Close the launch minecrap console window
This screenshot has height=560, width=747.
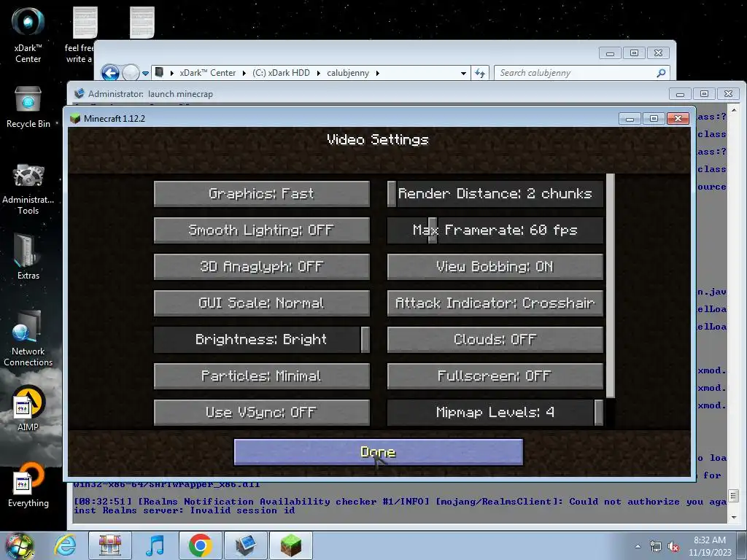tap(729, 94)
